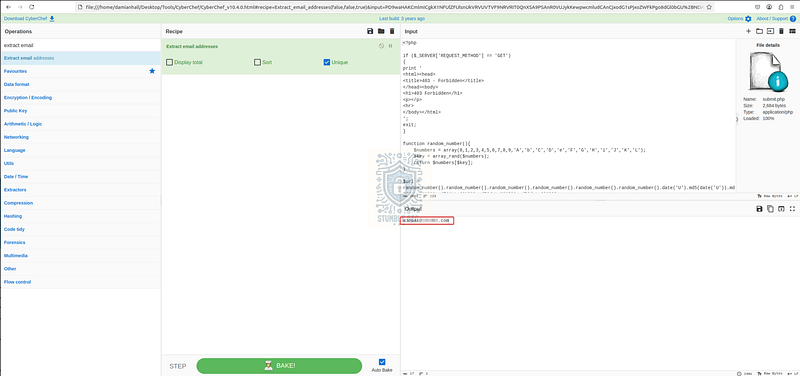Screen dimensions: 800x376
Task: Reload the browser page
Action: pyautogui.click(x=32, y=7)
